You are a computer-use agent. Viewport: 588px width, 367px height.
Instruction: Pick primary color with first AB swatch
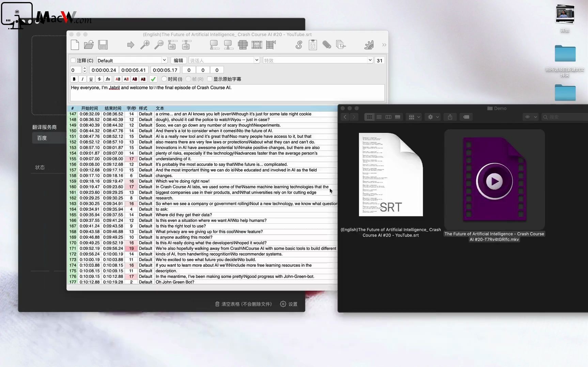[118, 79]
